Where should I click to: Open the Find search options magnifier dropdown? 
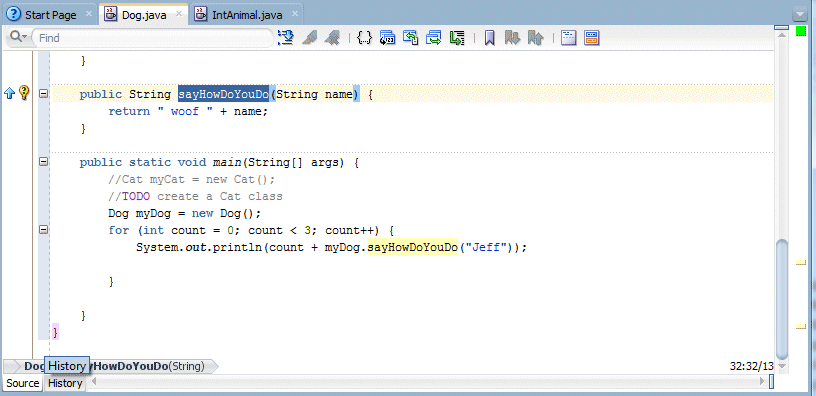pyautogui.click(x=18, y=37)
